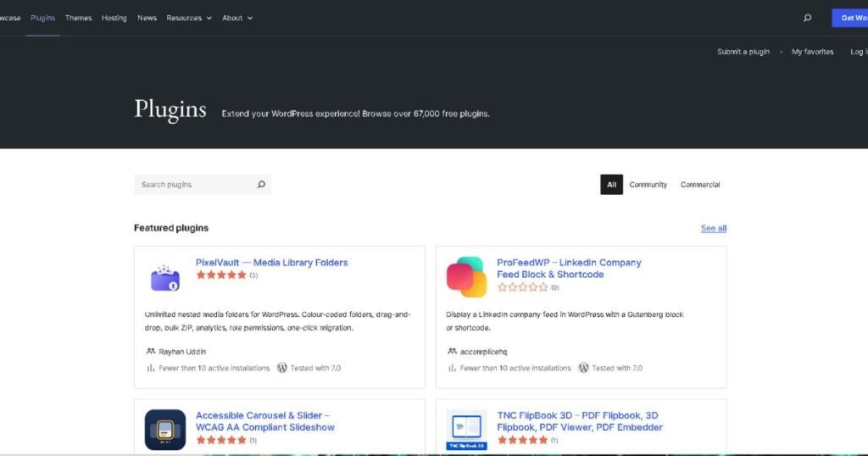Open the News nav item
Image resolution: width=868 pixels, height=456 pixels.
click(147, 18)
